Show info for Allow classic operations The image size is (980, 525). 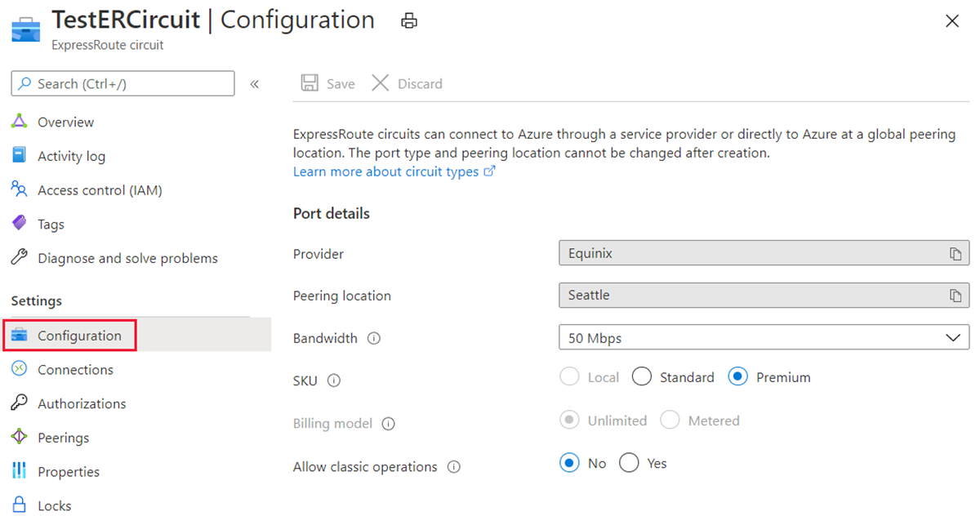coord(454,467)
